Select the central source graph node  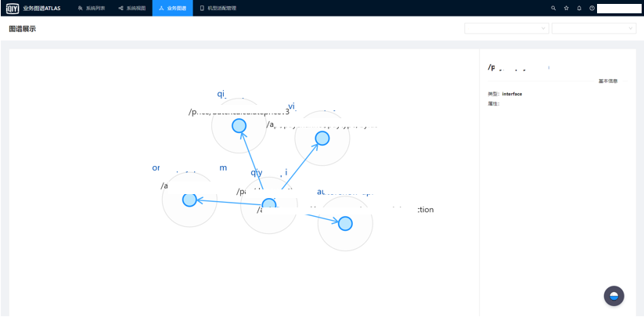pos(269,204)
